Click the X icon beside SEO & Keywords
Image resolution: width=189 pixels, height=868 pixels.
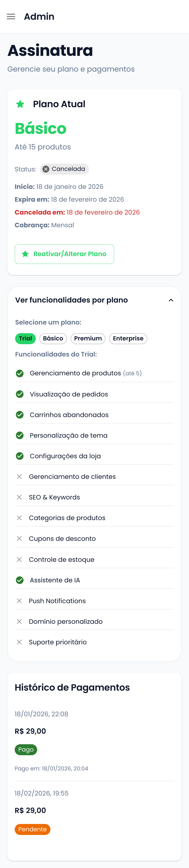point(19,497)
